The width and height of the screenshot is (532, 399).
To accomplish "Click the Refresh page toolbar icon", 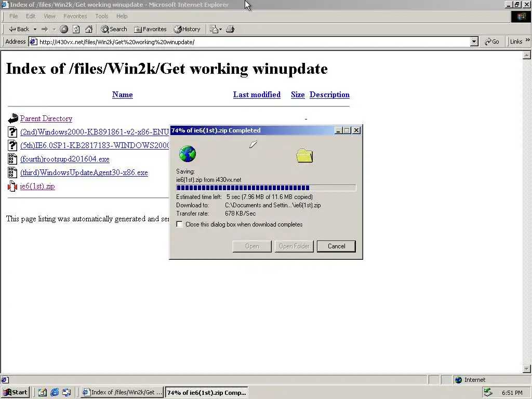I will click(x=76, y=29).
